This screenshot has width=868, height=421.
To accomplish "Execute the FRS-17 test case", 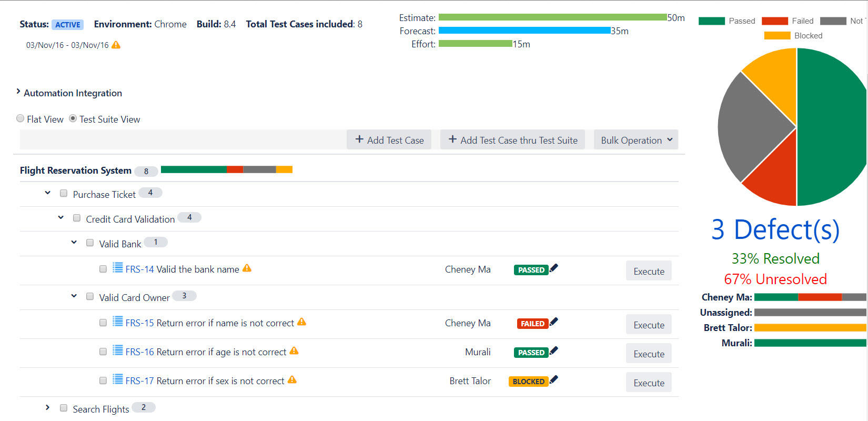I will (x=649, y=383).
